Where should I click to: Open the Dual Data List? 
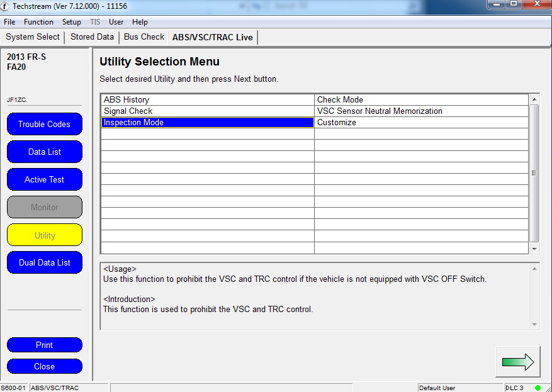coord(45,262)
